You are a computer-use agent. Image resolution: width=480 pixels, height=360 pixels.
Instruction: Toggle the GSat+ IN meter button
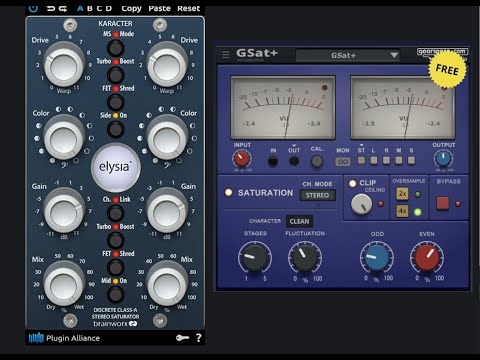(x=273, y=162)
